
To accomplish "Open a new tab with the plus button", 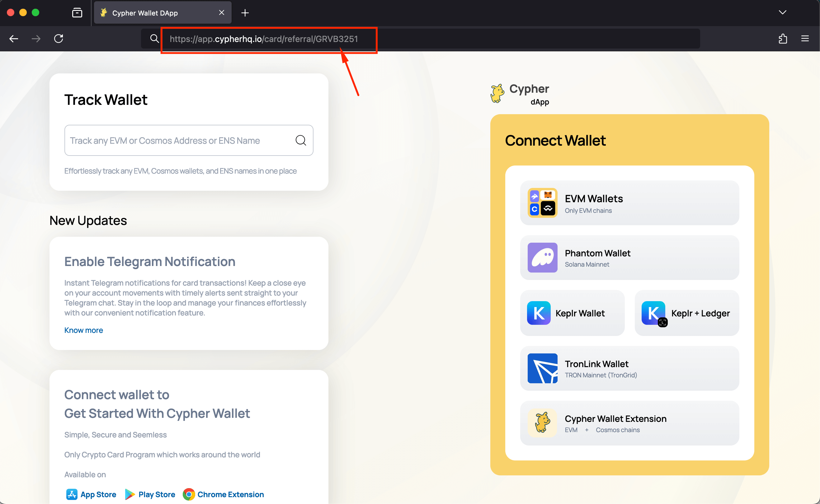I will pos(245,13).
